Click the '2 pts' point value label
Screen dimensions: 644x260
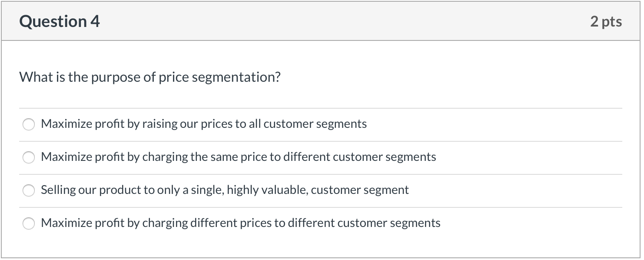coord(606,21)
